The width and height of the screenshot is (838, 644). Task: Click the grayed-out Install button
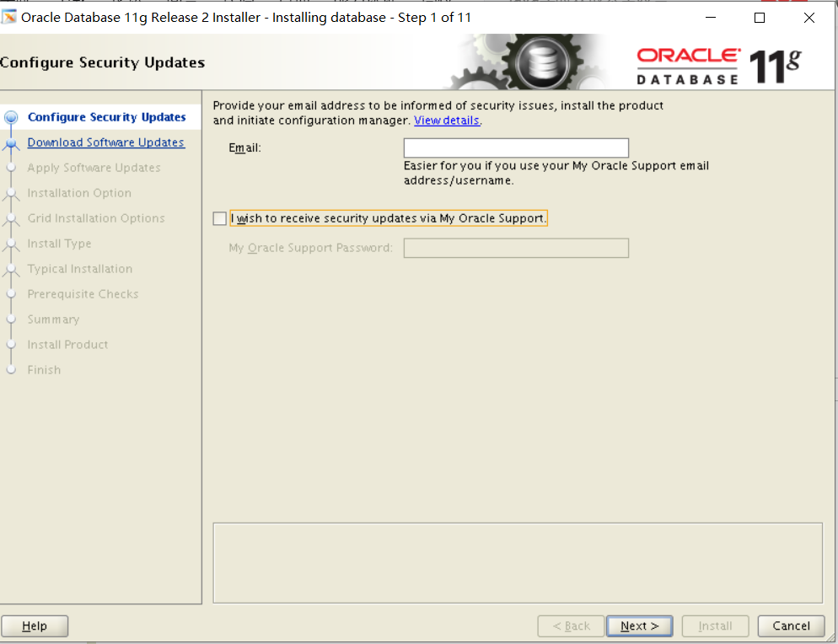tap(715, 625)
